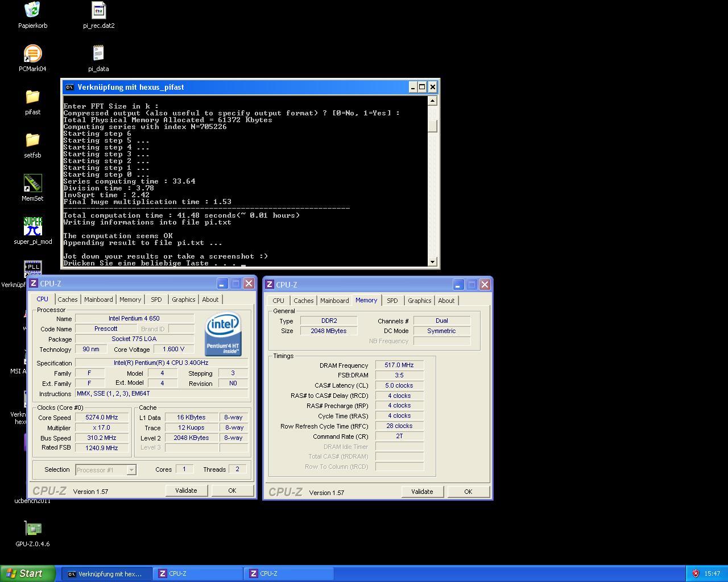Click the memory Size 2048 MBytes value

pyautogui.click(x=329, y=331)
